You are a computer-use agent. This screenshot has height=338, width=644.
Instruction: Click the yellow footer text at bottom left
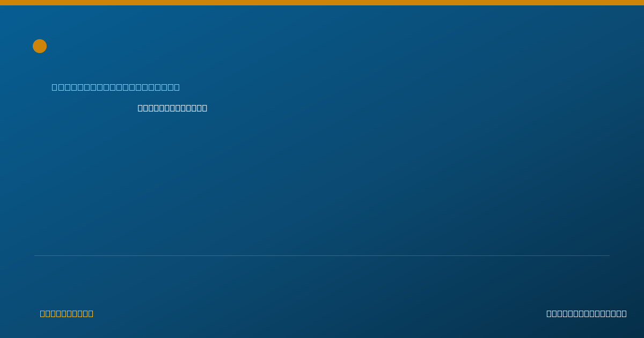tap(67, 313)
